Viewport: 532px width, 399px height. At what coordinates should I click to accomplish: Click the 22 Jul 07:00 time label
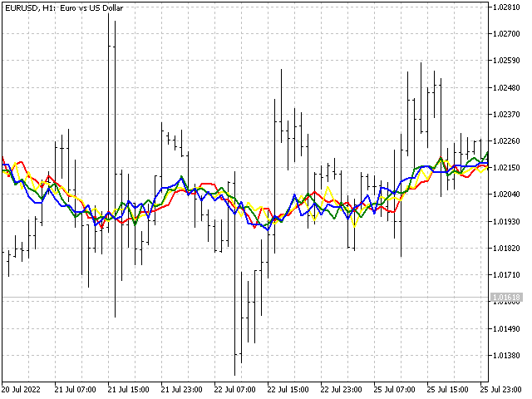point(234,390)
